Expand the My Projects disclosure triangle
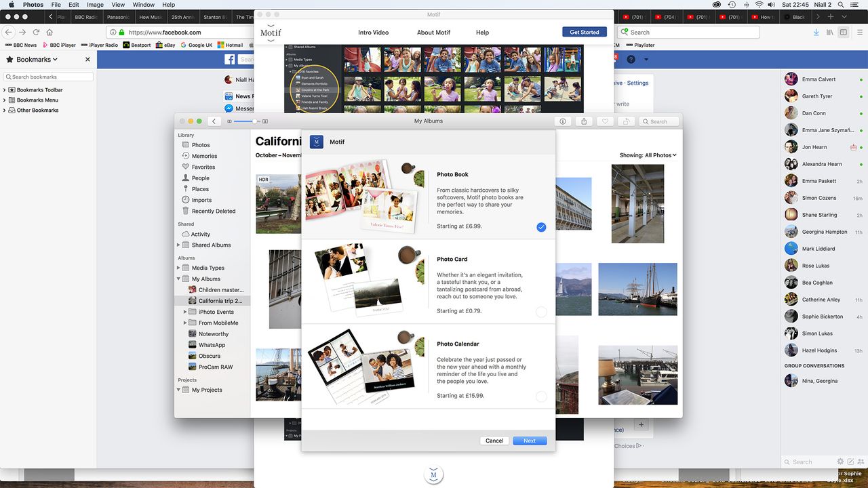Screen dimensions: 868x488 (x=178, y=390)
